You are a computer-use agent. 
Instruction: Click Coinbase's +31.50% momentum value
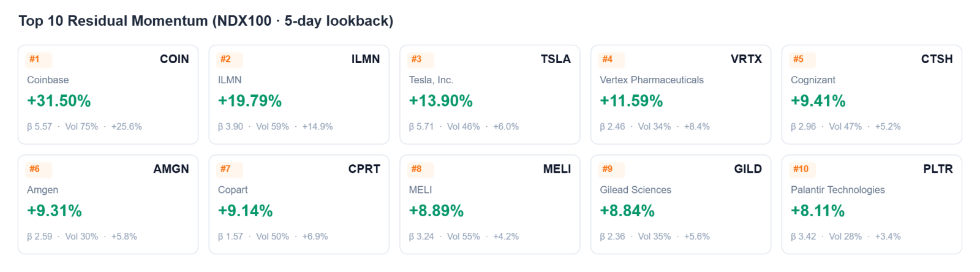click(59, 101)
